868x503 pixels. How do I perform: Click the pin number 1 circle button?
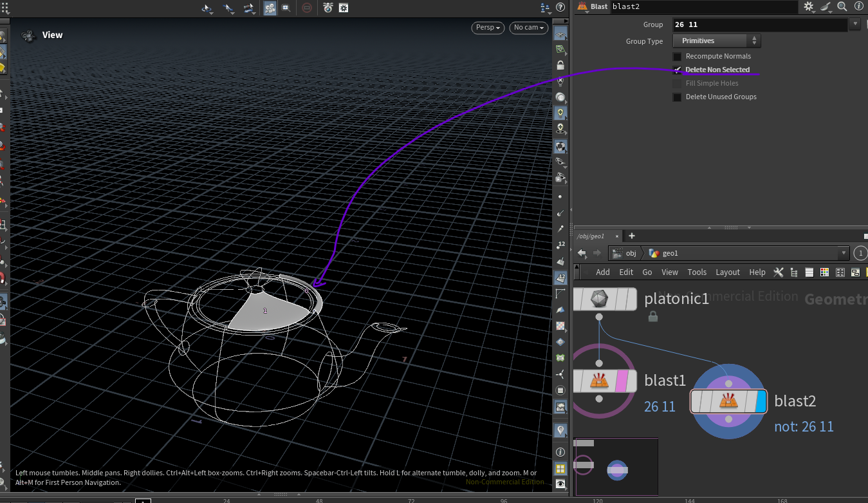(x=862, y=253)
